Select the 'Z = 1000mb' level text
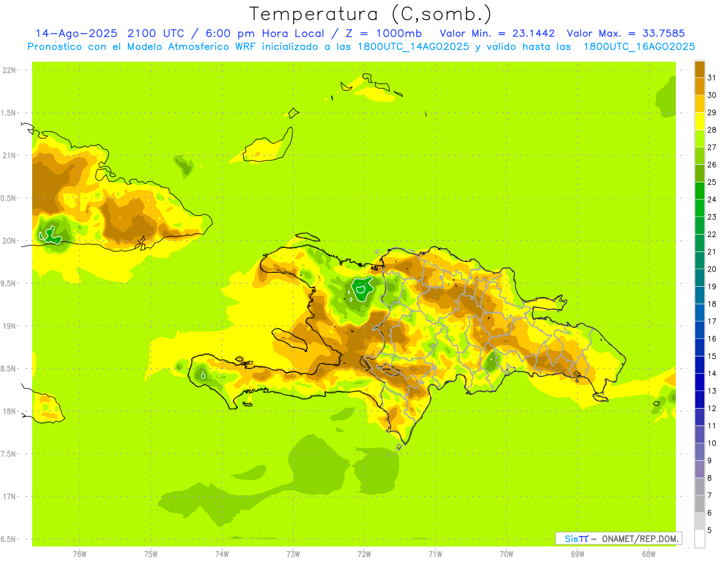728x562 pixels. click(383, 33)
